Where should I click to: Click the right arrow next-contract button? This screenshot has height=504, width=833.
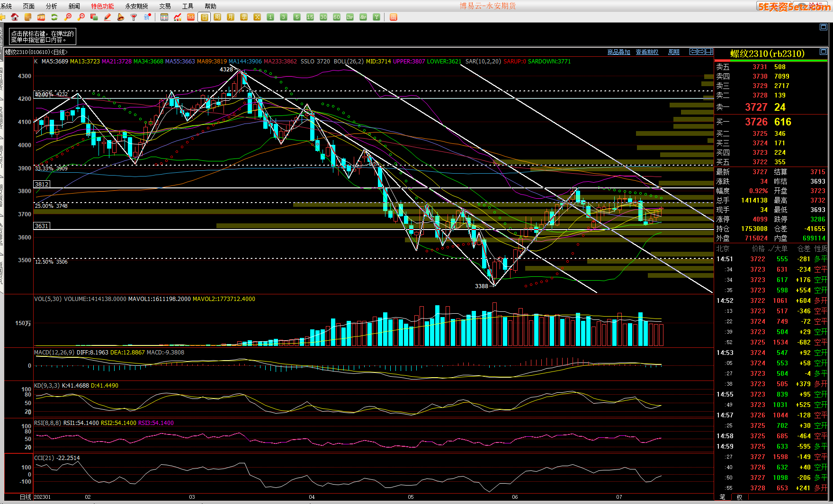[701, 52]
